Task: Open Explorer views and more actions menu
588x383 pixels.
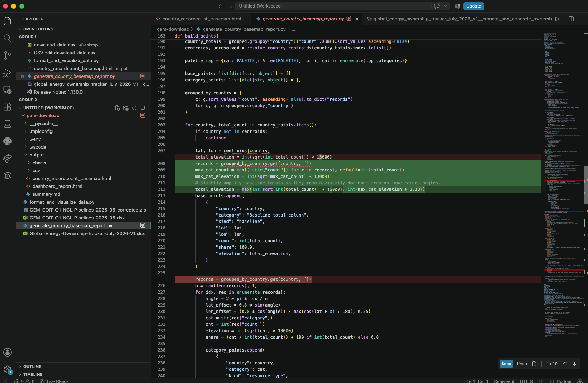Action: click(x=143, y=19)
